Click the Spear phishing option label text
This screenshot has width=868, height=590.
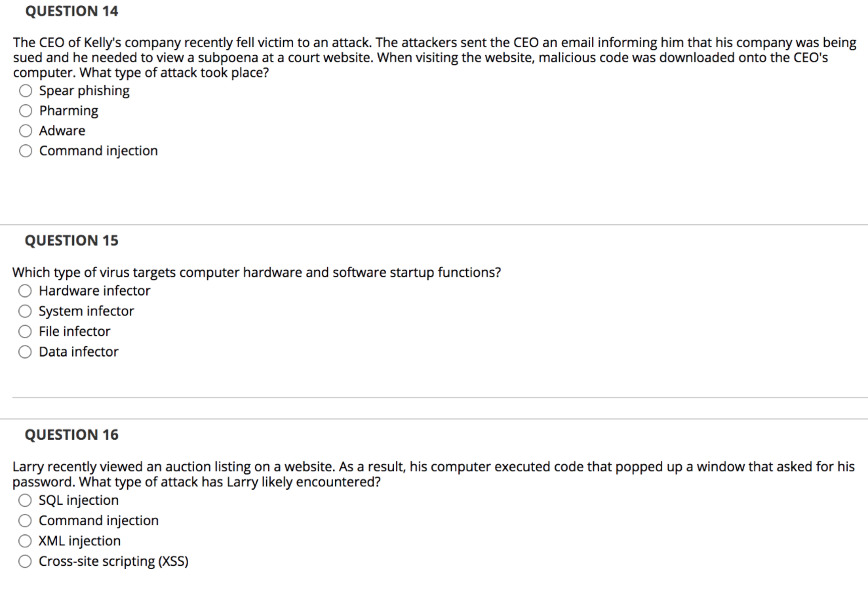click(x=84, y=90)
